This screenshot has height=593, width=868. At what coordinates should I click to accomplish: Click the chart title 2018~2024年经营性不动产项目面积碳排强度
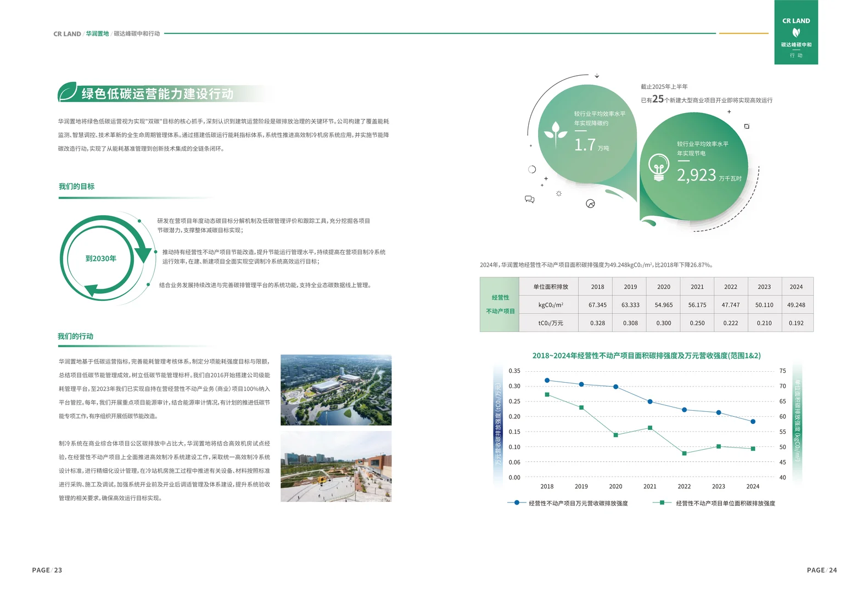click(646, 356)
